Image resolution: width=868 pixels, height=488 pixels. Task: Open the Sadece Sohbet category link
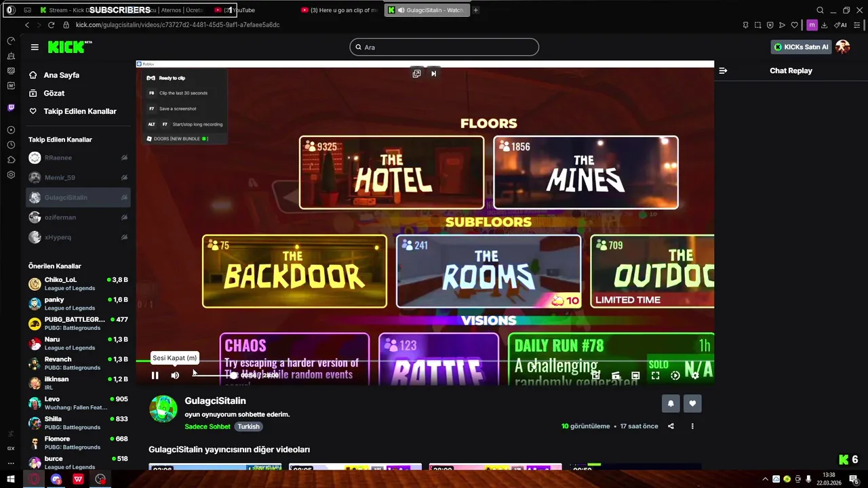208,426
